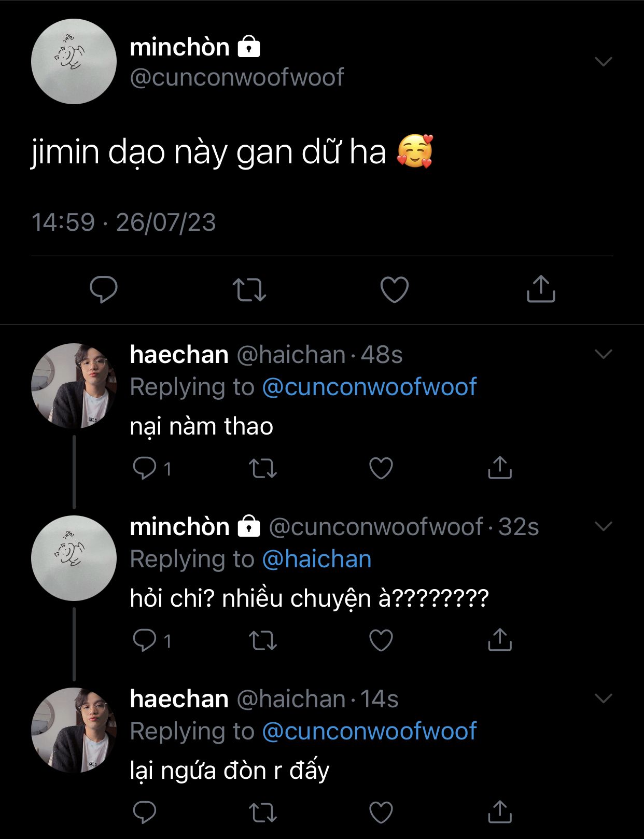
Task: Expand options for minchòn's 32s reply
Action: (604, 526)
